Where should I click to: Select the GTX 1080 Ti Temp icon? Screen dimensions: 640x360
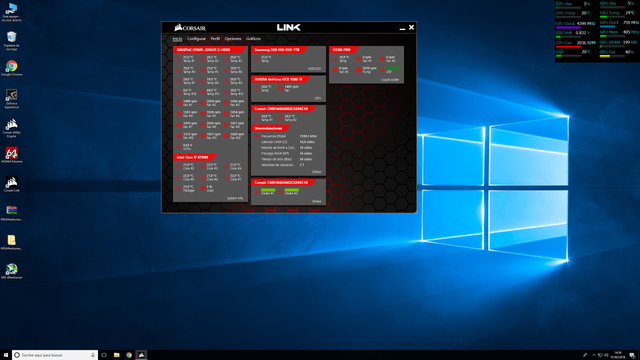tap(257, 88)
